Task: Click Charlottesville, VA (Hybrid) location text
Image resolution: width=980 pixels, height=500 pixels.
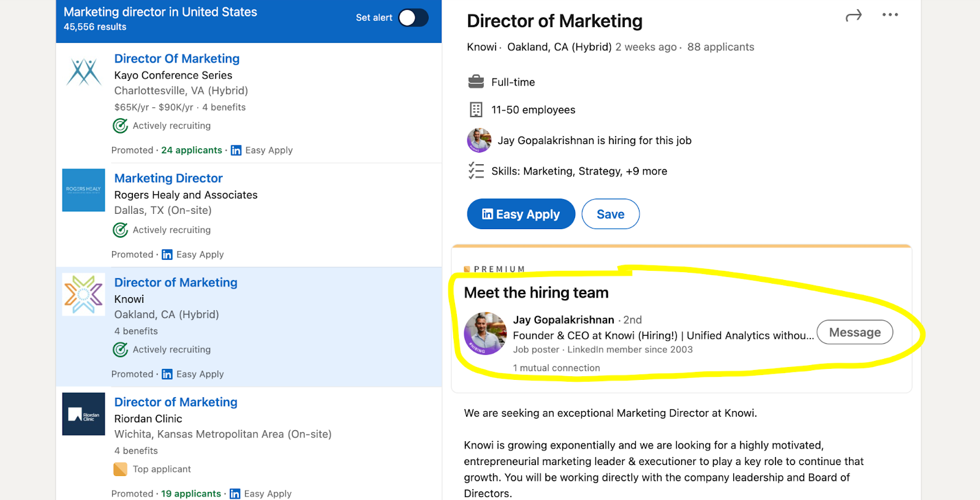Action: (181, 91)
